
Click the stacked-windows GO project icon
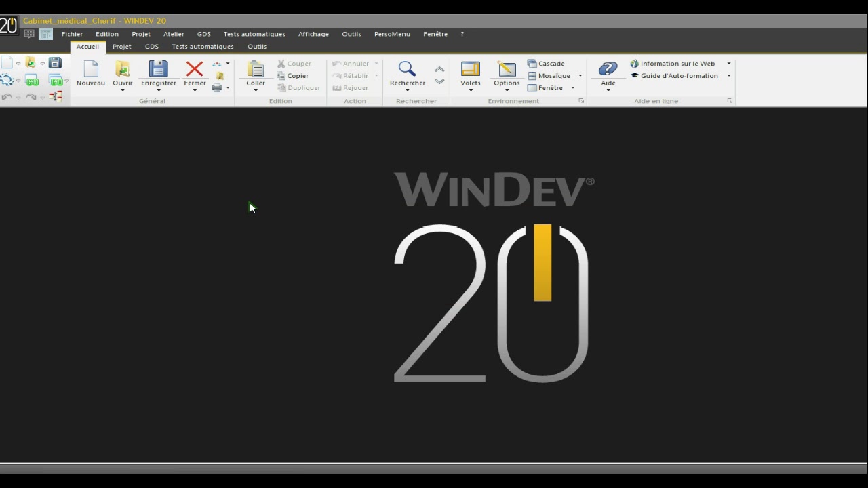click(x=56, y=81)
